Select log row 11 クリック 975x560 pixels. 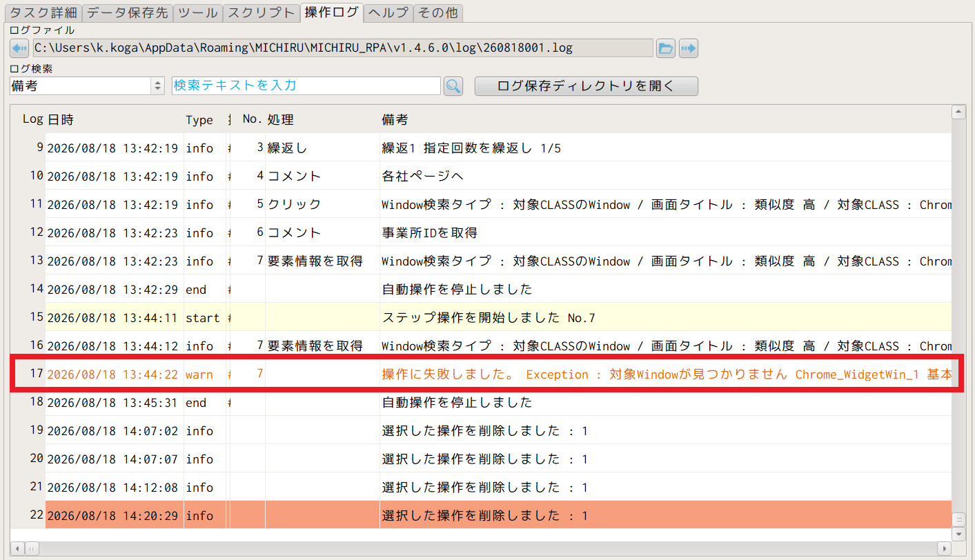(x=481, y=204)
